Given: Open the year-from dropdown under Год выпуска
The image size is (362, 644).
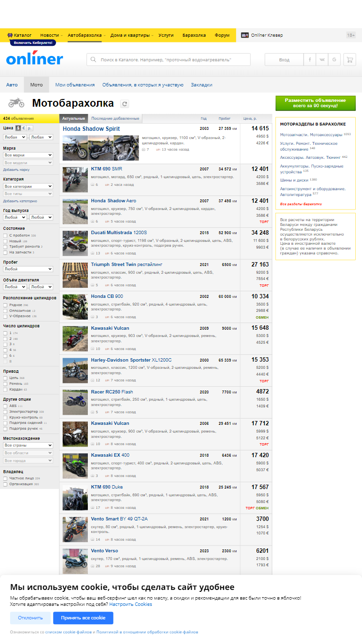Looking at the screenshot, I should (x=14, y=217).
